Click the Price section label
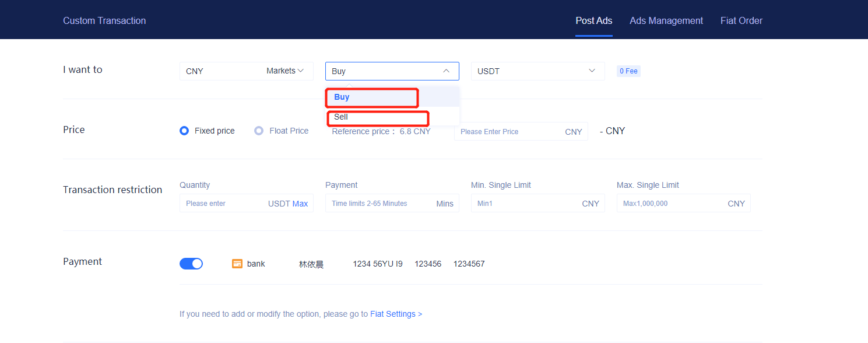The image size is (868, 343). click(74, 129)
